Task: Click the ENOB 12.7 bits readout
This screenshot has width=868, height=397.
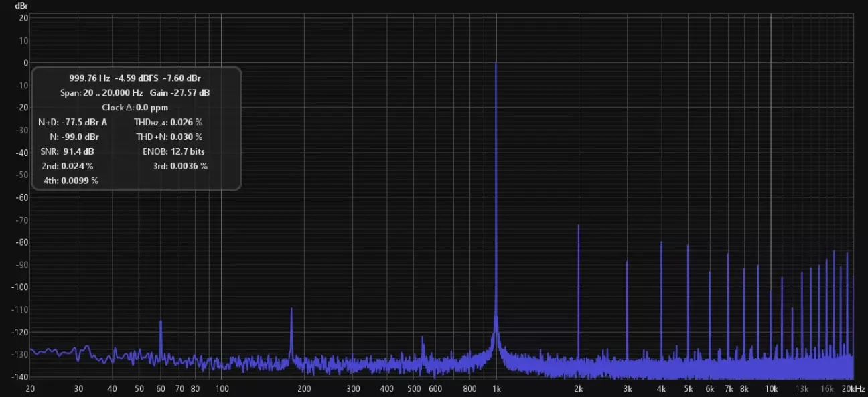Action: (x=173, y=151)
